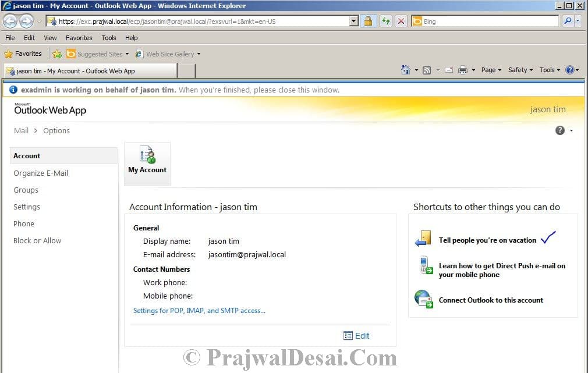Screen dimensions: 588x373
Task: Open the File menu
Action: point(10,38)
